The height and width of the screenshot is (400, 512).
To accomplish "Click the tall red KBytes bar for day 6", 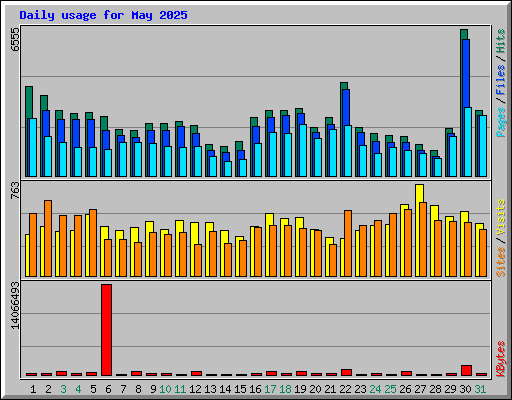I will tap(107, 330).
